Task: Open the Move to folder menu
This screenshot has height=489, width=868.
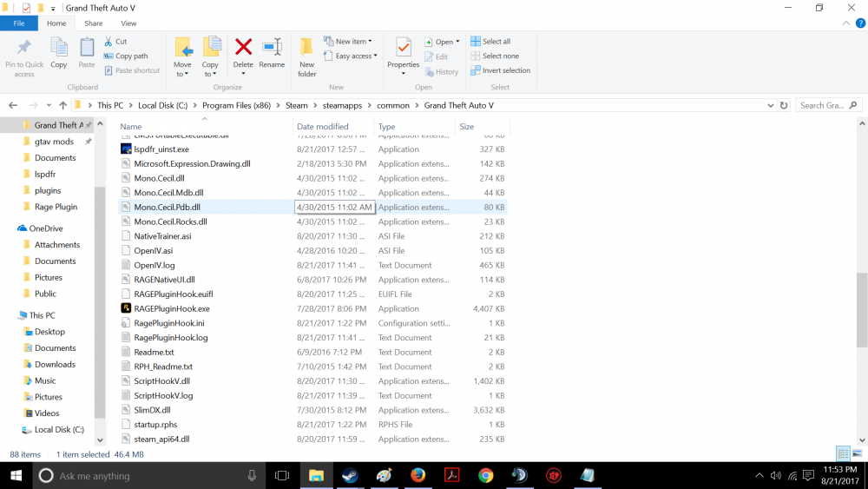Action: (x=182, y=57)
